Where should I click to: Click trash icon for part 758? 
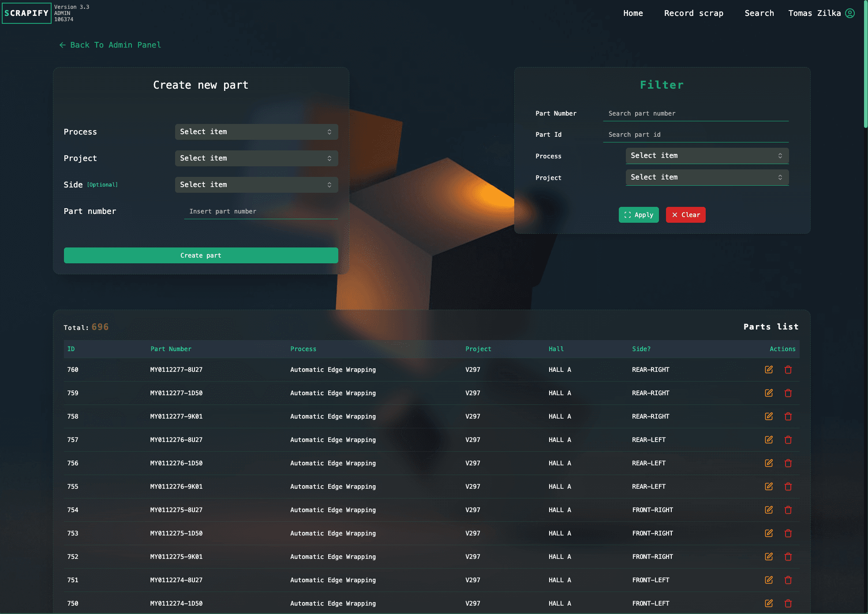coord(788,416)
